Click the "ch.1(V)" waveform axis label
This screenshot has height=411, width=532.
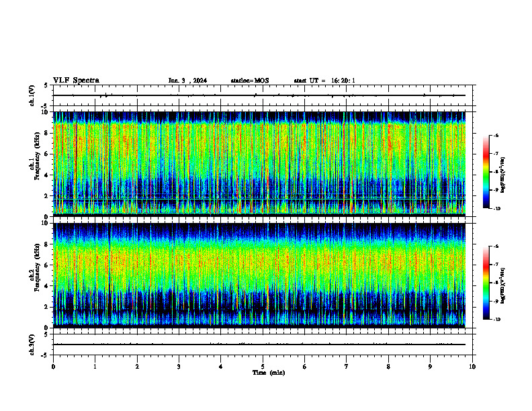point(32,95)
